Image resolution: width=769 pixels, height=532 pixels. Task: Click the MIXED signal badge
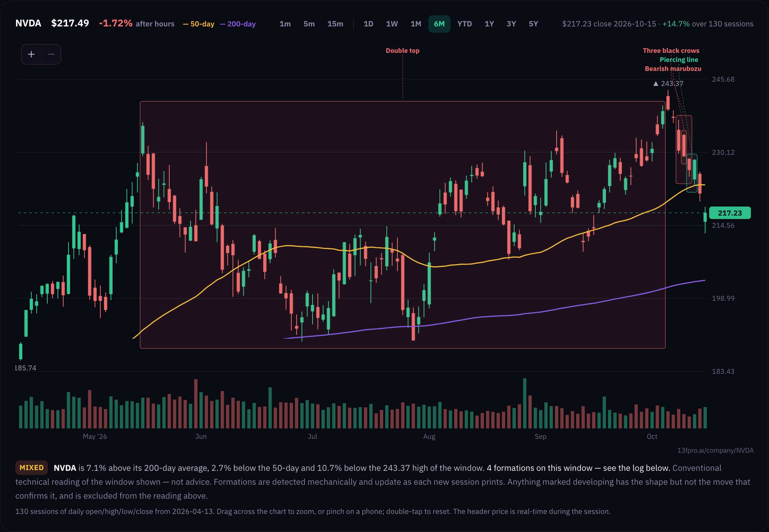32,468
